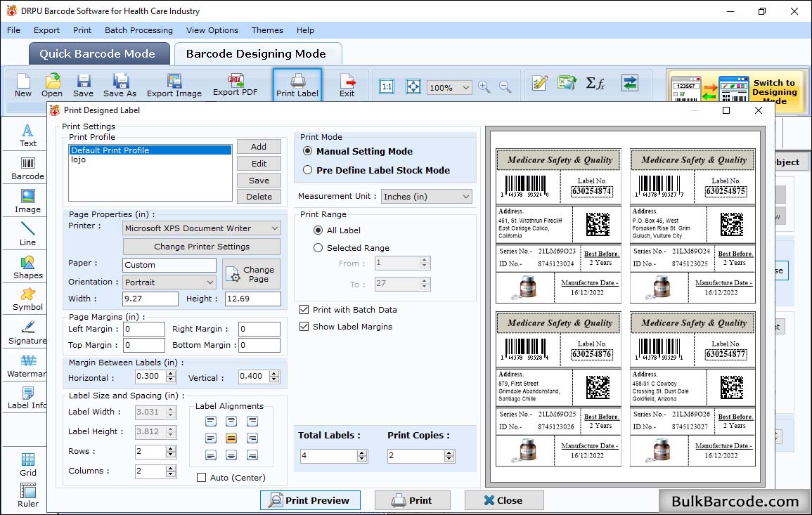Viewport: 812px width, 515px height.
Task: Click Change Printer Settings button
Action: [202, 247]
